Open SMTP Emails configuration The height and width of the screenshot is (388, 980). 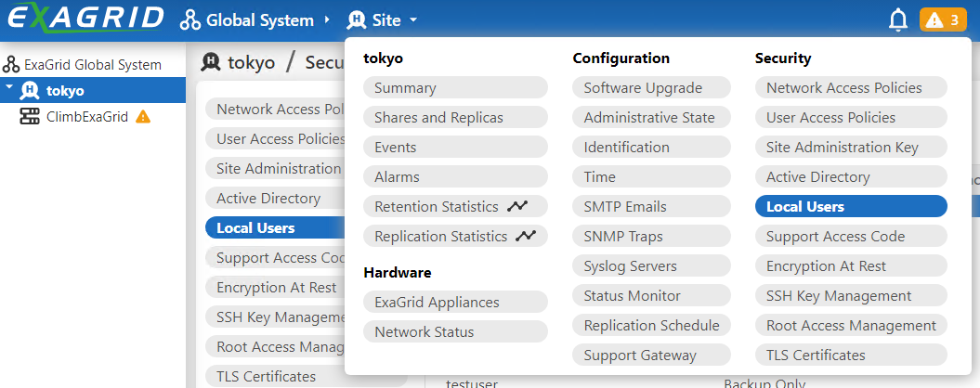(651, 206)
